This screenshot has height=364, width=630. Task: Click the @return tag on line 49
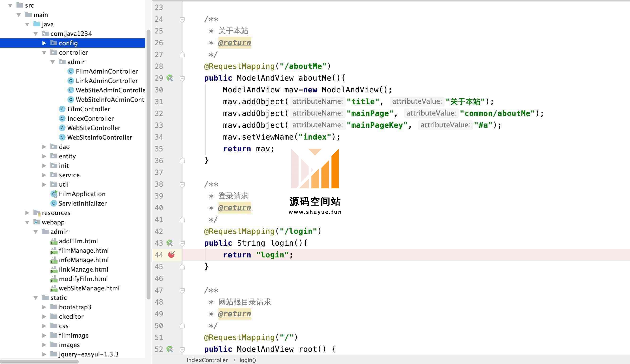tap(235, 314)
